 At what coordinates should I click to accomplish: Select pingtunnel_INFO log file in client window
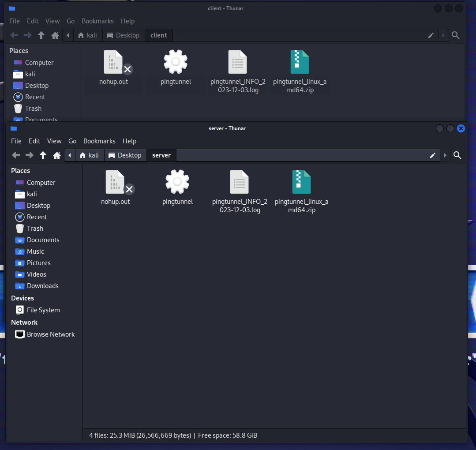pyautogui.click(x=238, y=71)
